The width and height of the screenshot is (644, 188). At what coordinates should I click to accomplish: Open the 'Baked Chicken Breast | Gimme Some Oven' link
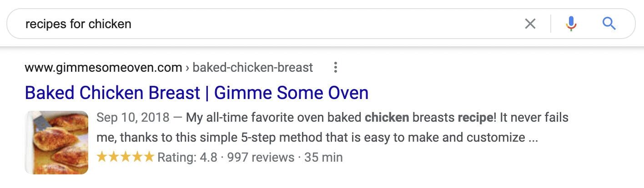pos(196,93)
